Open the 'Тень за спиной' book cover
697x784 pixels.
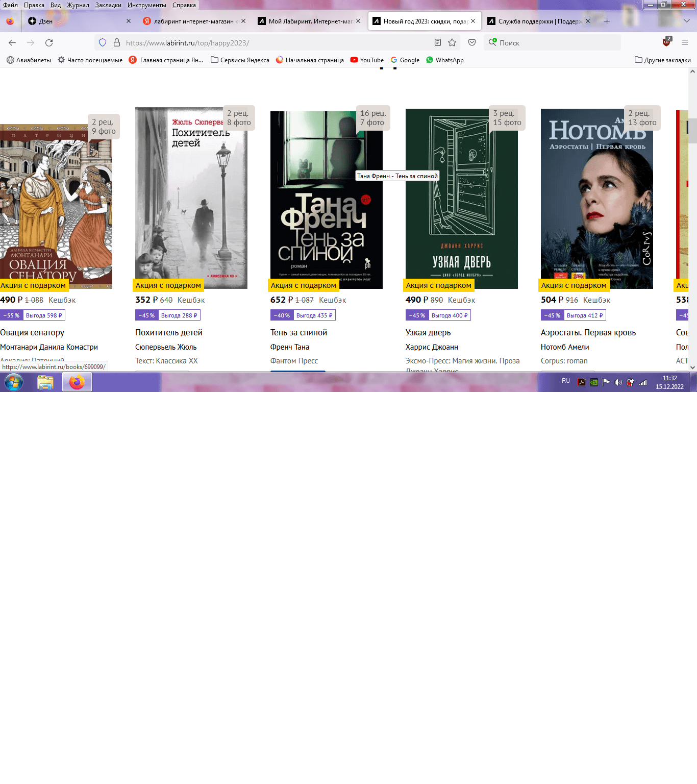click(327, 200)
